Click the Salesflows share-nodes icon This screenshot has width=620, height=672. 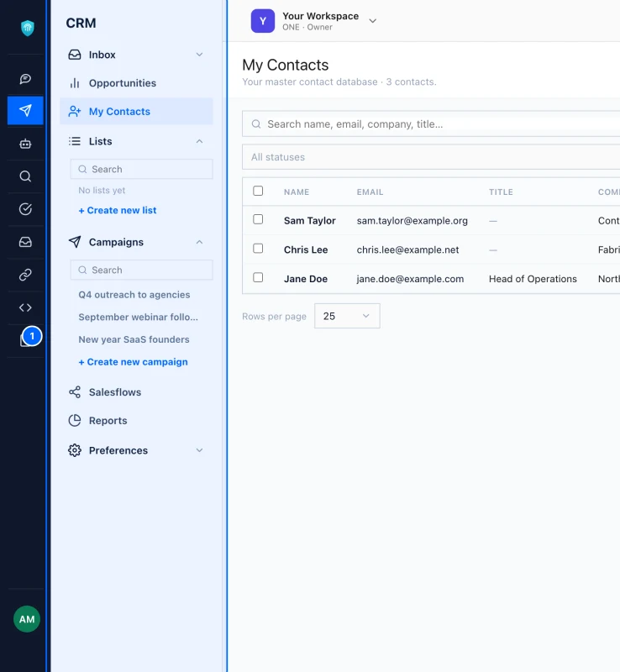point(75,392)
